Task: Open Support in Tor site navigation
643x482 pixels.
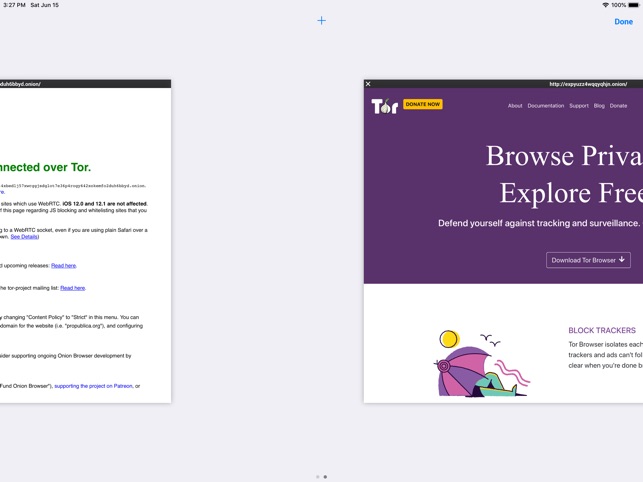Action: 579,106
